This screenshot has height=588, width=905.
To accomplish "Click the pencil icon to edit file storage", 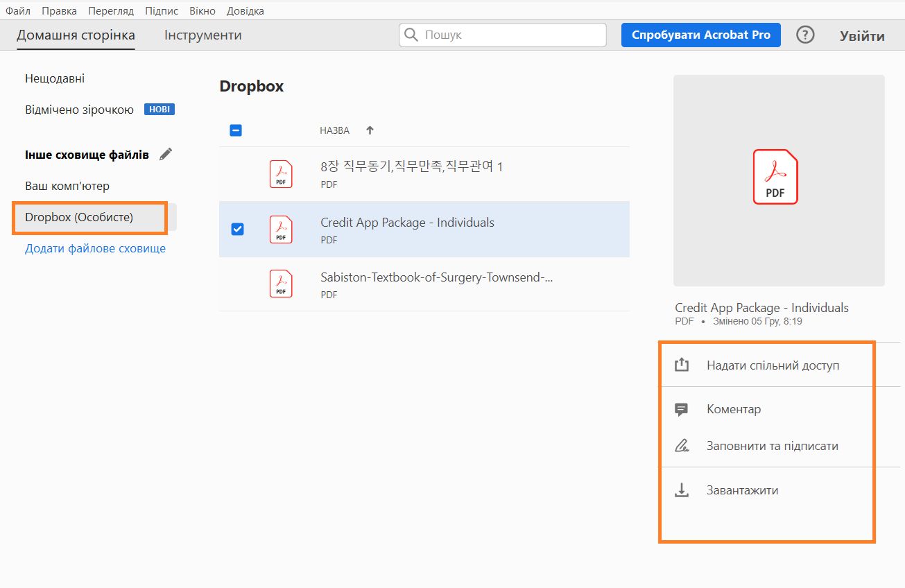I will (x=165, y=155).
